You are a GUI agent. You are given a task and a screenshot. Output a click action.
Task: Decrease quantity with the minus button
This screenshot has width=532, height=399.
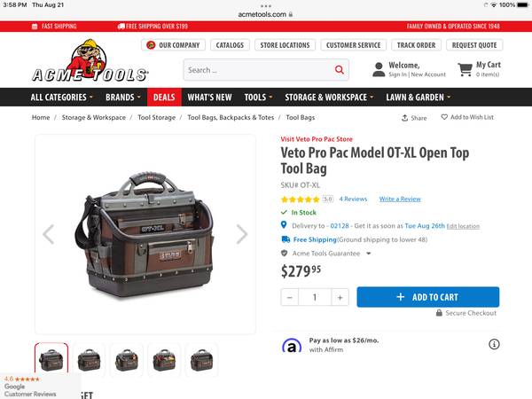point(290,298)
